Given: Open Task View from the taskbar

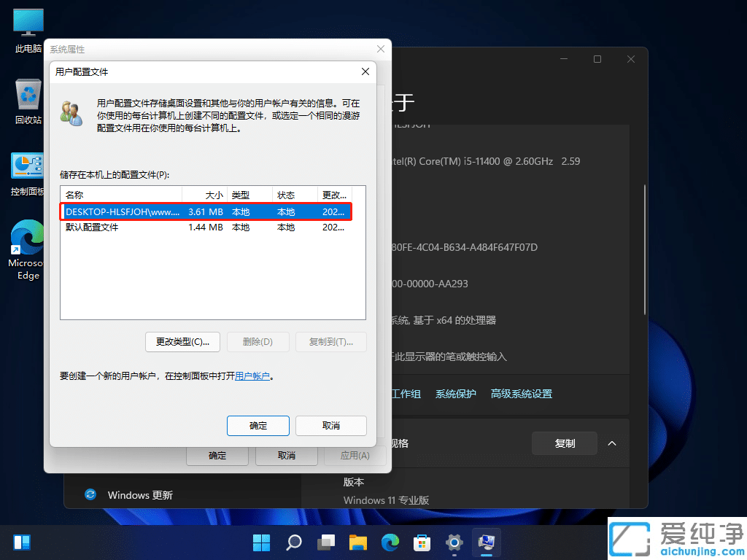Looking at the screenshot, I should [x=325, y=542].
